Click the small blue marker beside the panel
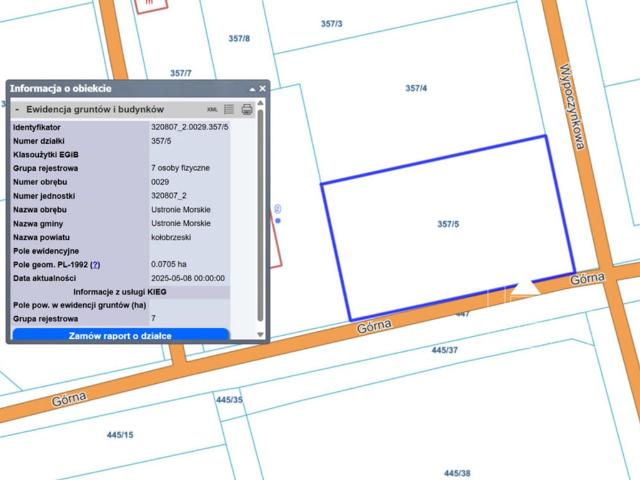The height and width of the screenshot is (480, 640). (278, 219)
